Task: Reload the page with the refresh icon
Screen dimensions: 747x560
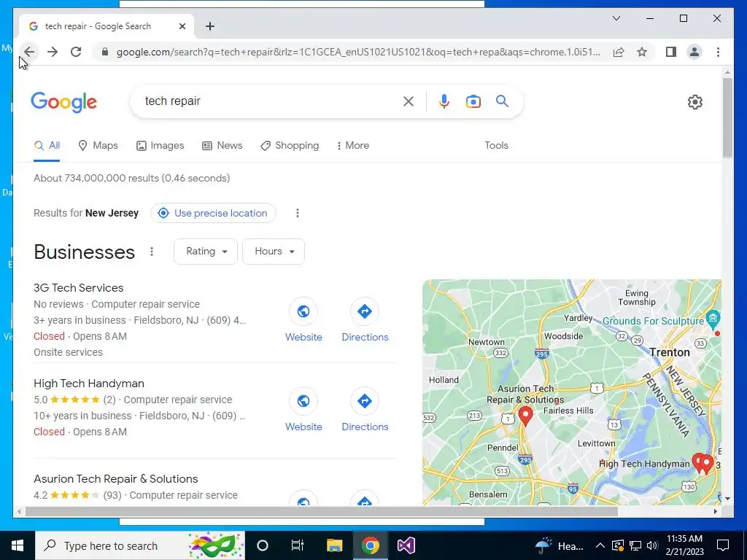Action: [76, 52]
